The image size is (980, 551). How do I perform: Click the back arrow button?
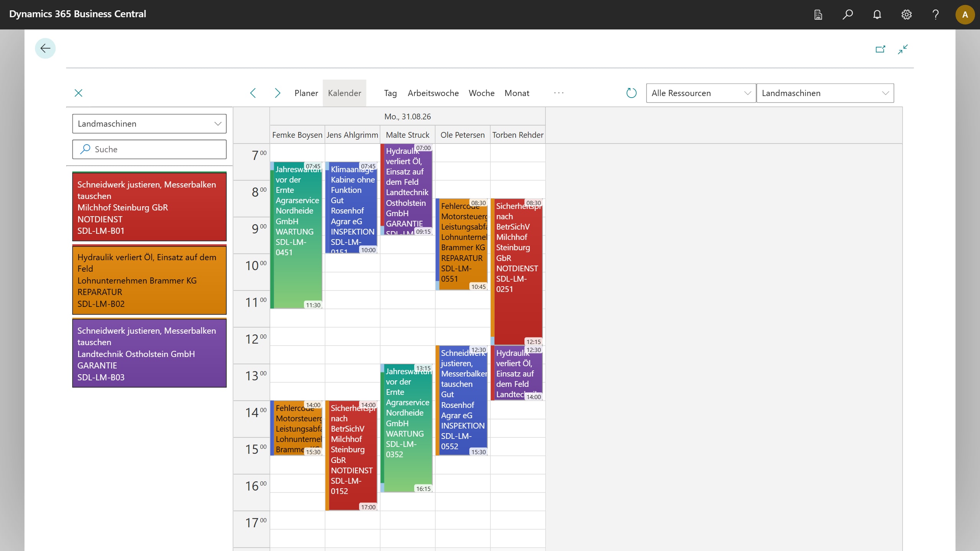tap(45, 48)
